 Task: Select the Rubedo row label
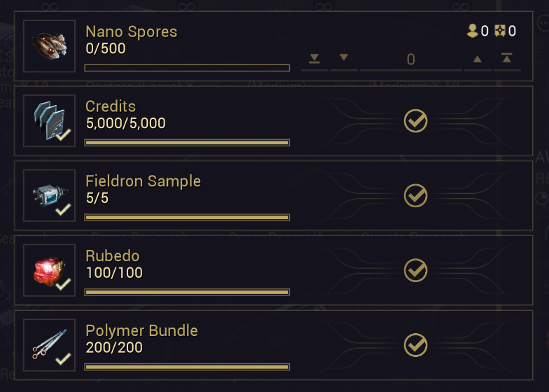click(112, 256)
